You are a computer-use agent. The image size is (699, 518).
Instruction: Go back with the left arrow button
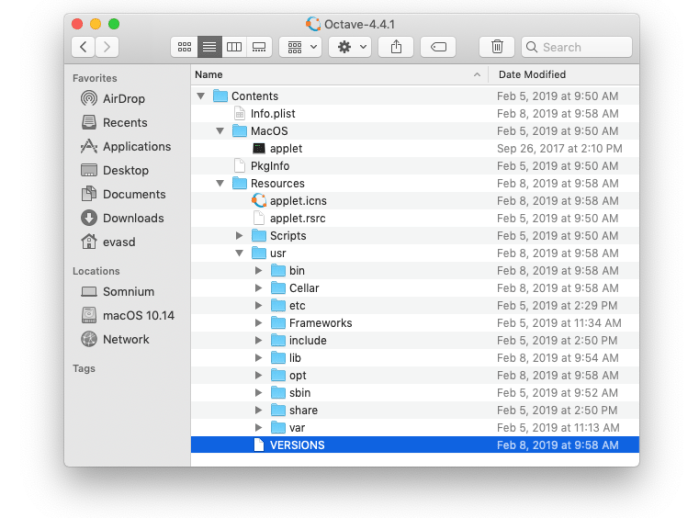[83, 47]
